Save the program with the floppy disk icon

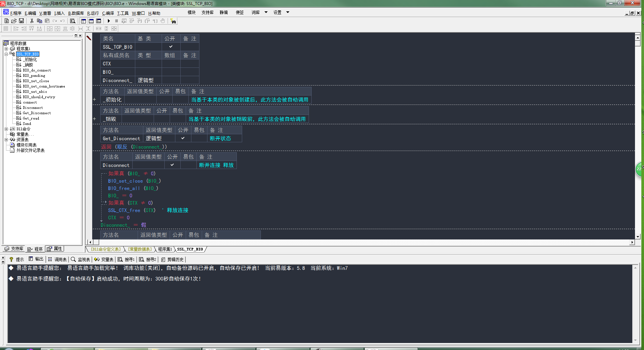(x=21, y=21)
